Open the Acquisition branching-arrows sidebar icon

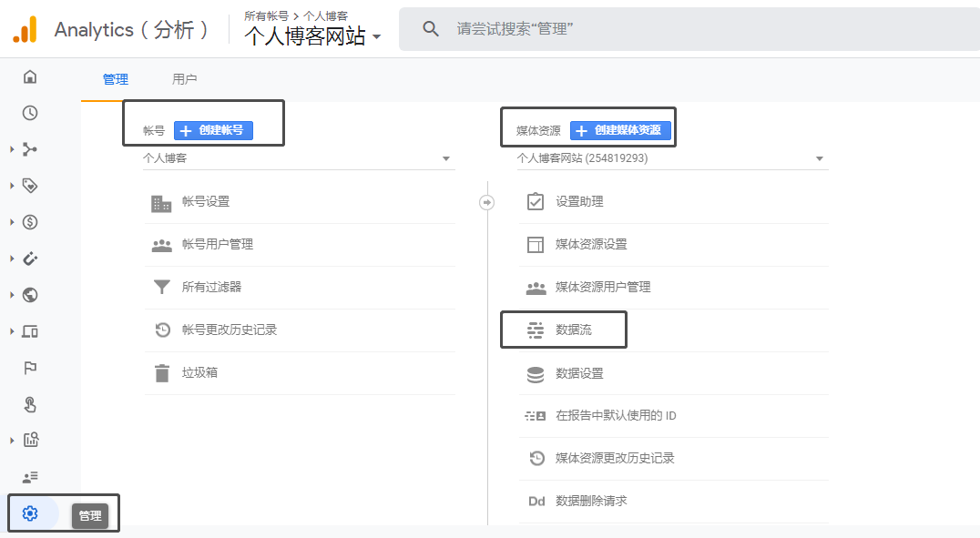[x=30, y=149]
